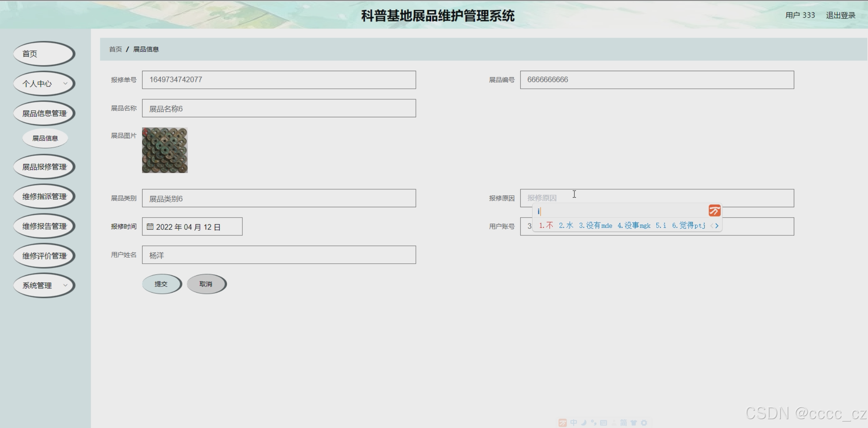Screen dimensions: 868x428
Task: Open the IME soft keyboard icon
Action: [x=604, y=423]
